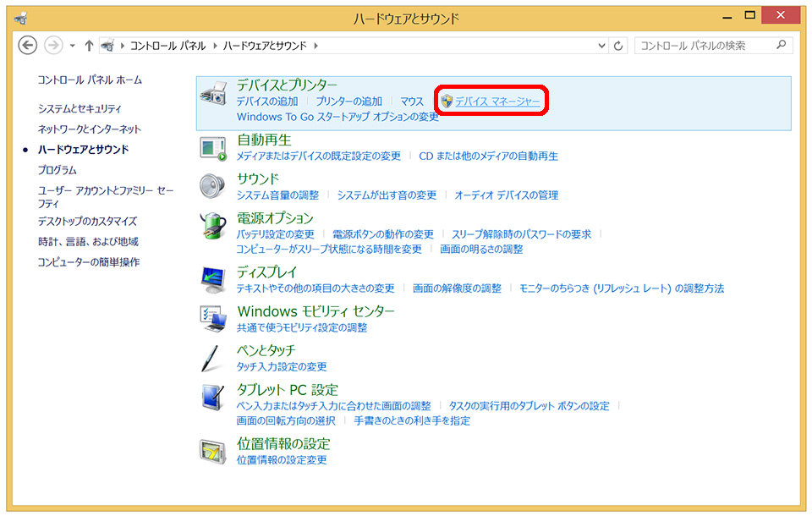Open Windows To Go スタートアップ オプションの変更
This screenshot has width=812, height=516.
[337, 117]
